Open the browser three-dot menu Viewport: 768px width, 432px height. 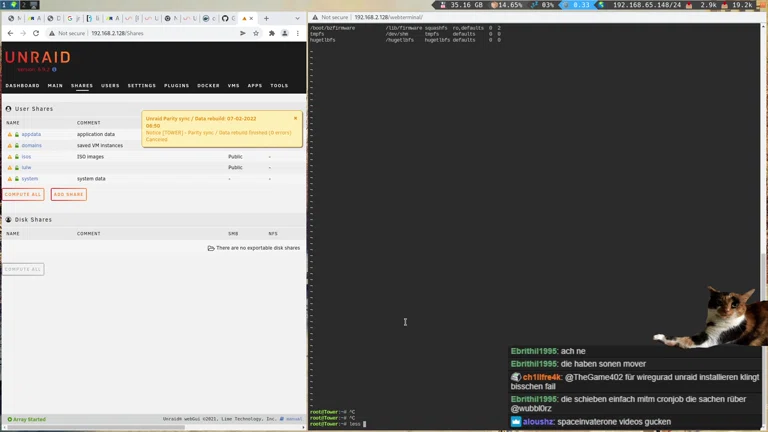297,33
